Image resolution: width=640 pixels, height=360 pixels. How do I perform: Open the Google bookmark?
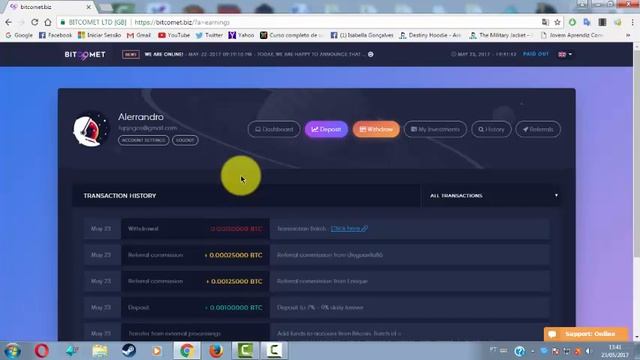click(x=19, y=36)
